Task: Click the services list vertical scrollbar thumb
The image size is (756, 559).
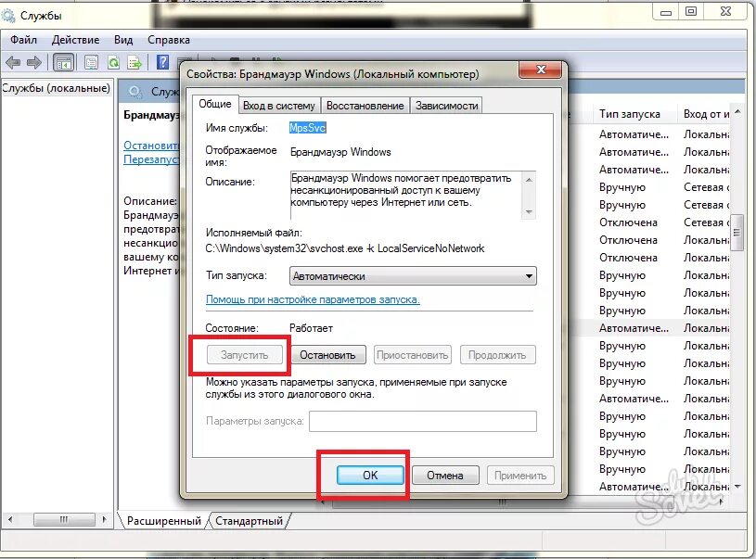Action: point(737,233)
